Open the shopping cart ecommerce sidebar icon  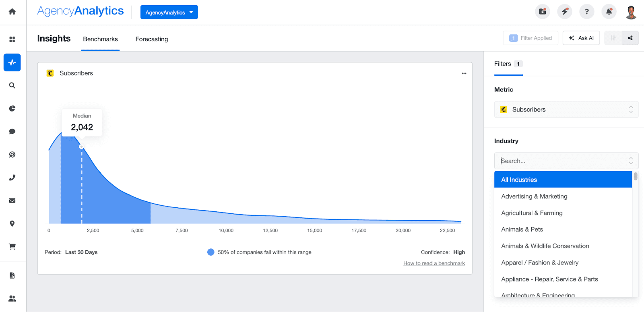[12, 246]
